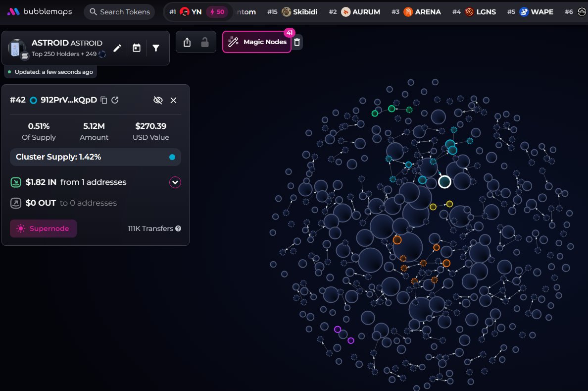The width and height of the screenshot is (588, 391).
Task: Close the address details panel
Action: click(x=173, y=100)
